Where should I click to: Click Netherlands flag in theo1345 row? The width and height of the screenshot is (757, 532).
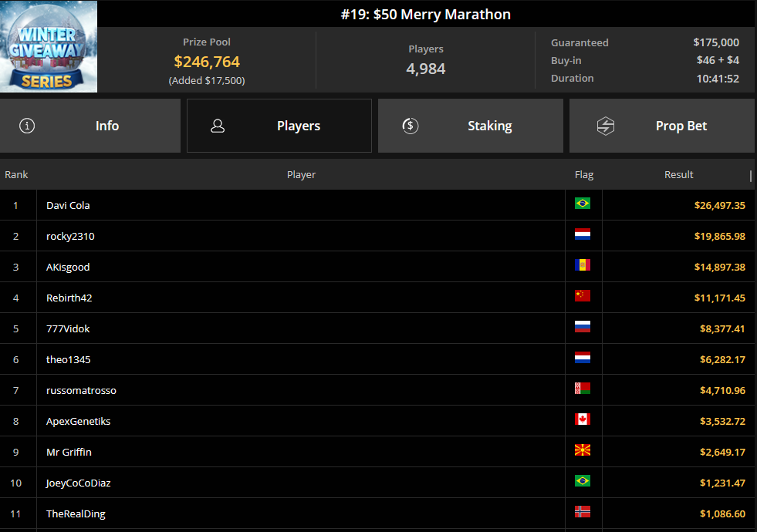pyautogui.click(x=583, y=358)
